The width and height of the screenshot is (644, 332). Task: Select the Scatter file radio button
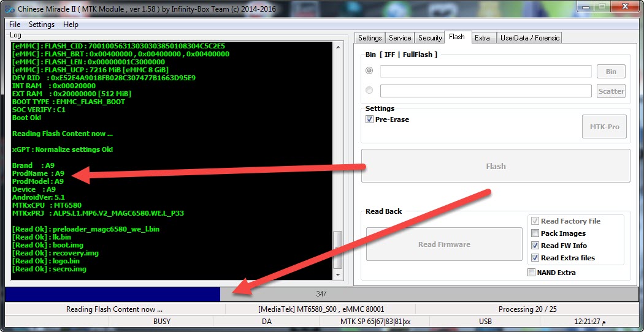(x=369, y=90)
